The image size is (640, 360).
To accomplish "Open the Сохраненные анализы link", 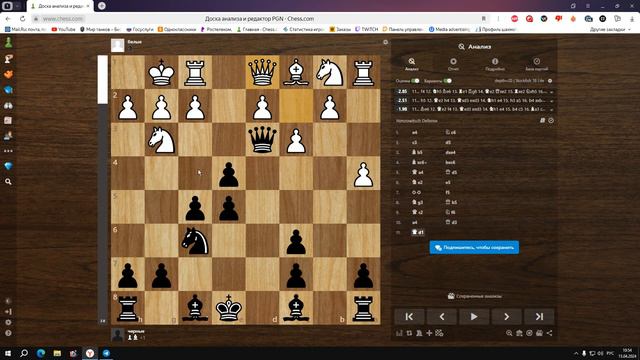I will point(475,296).
